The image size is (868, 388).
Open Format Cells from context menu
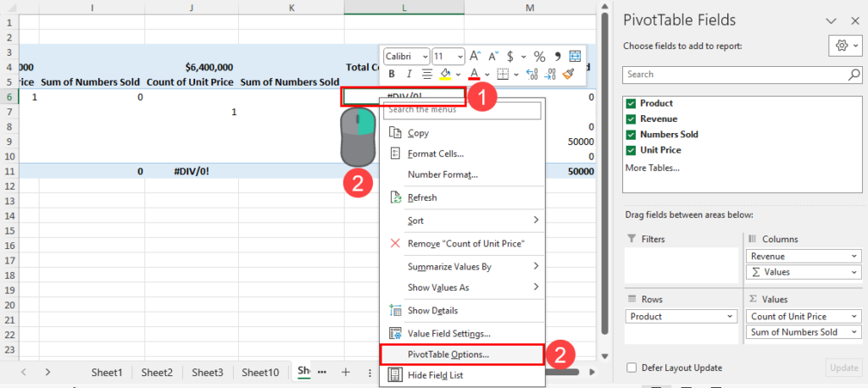[462, 154]
